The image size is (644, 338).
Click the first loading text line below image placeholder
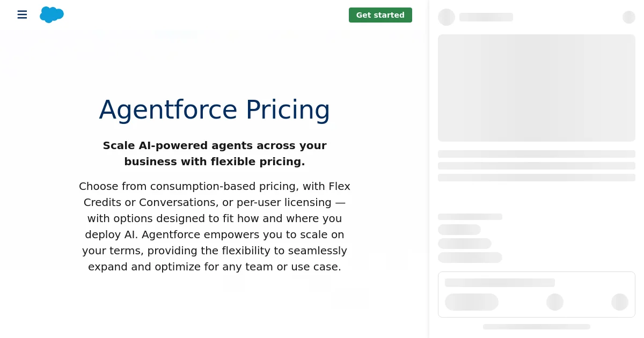(537, 154)
